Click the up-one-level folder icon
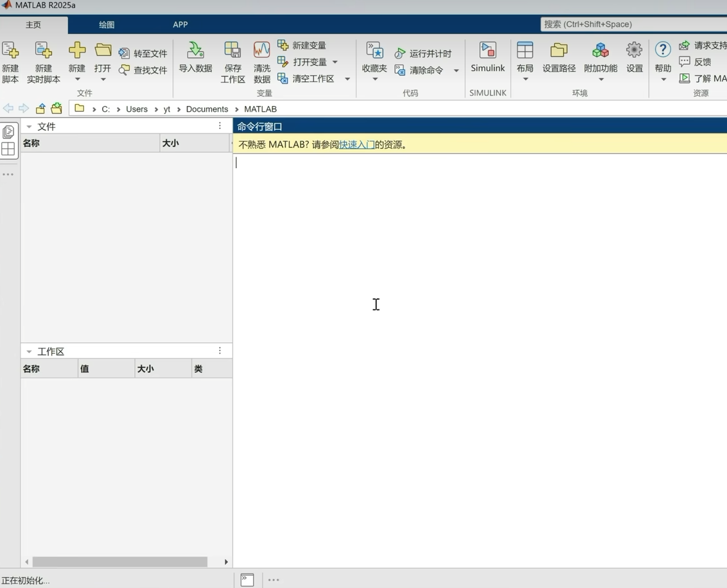The image size is (727, 588). pyautogui.click(x=41, y=108)
